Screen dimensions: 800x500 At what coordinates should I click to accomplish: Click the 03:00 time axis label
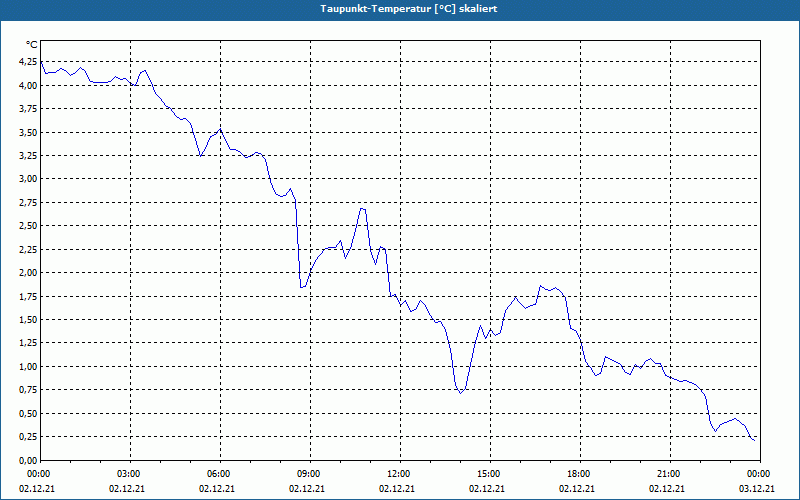(x=131, y=474)
